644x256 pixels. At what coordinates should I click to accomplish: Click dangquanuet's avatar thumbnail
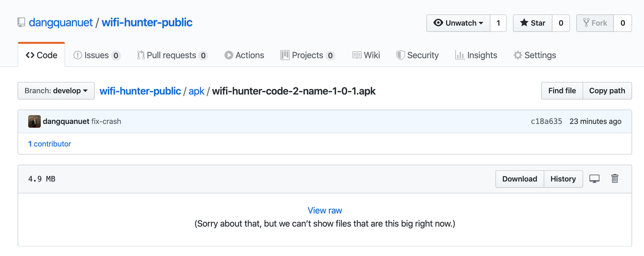pyautogui.click(x=34, y=122)
